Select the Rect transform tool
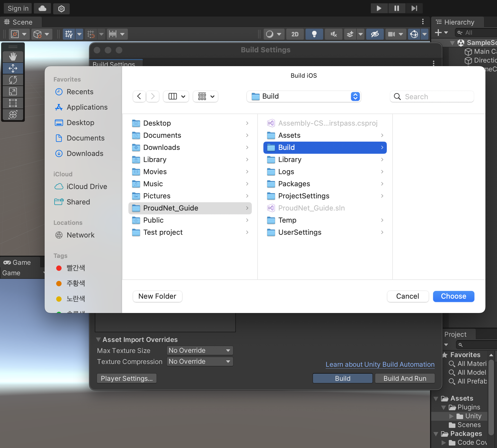Screen dimensions: 497x448 [x=13, y=103]
